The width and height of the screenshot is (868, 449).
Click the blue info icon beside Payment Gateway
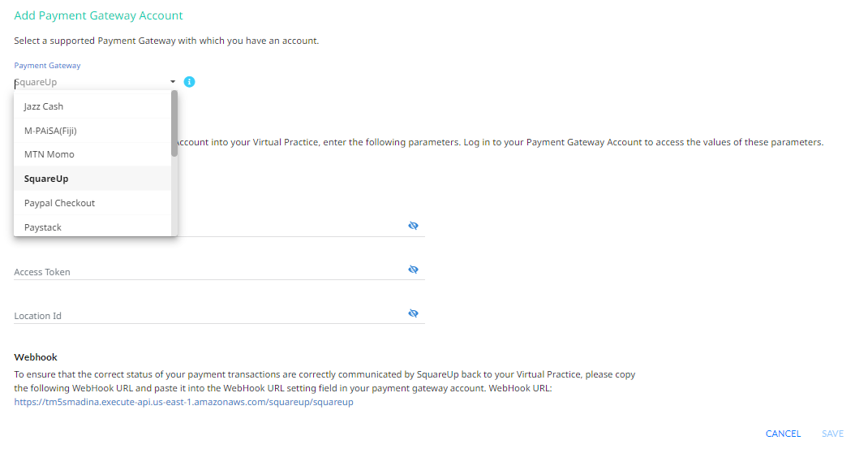click(x=189, y=82)
